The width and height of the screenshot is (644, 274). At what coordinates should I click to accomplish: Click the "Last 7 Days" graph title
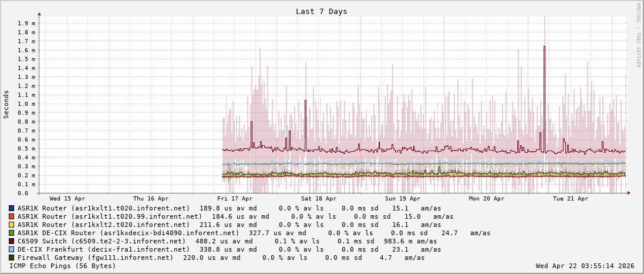point(321,11)
